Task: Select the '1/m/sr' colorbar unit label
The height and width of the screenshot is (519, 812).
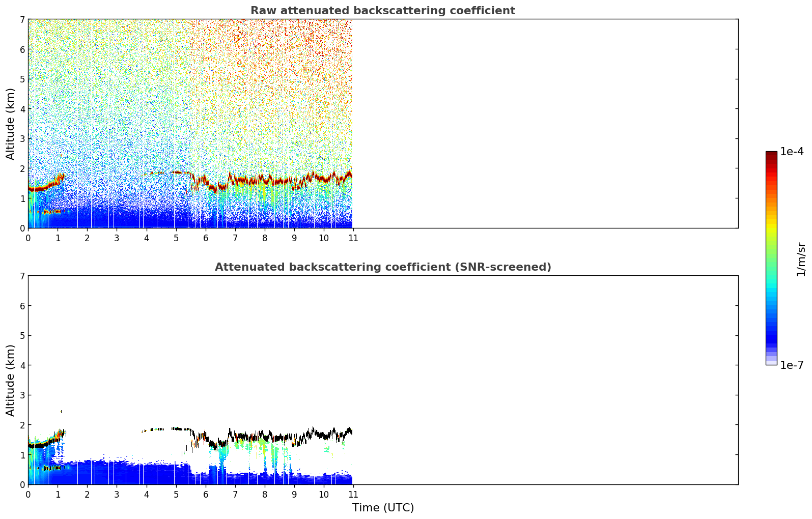Action: (801, 259)
